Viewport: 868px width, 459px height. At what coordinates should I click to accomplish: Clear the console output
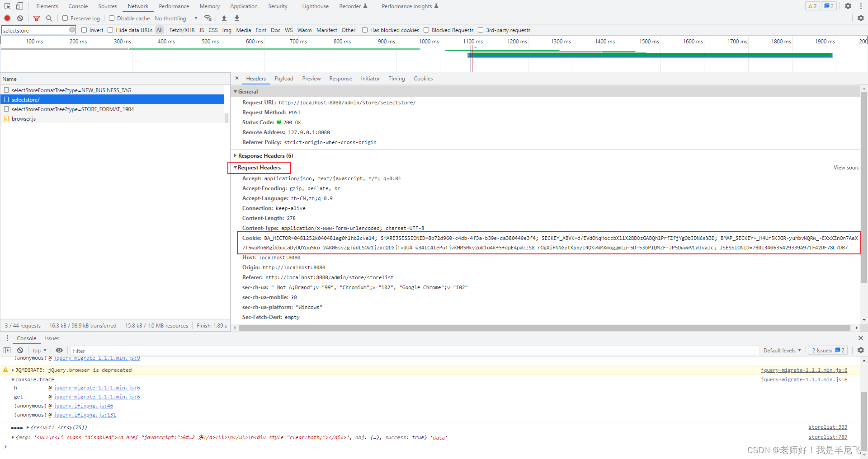[20, 351]
